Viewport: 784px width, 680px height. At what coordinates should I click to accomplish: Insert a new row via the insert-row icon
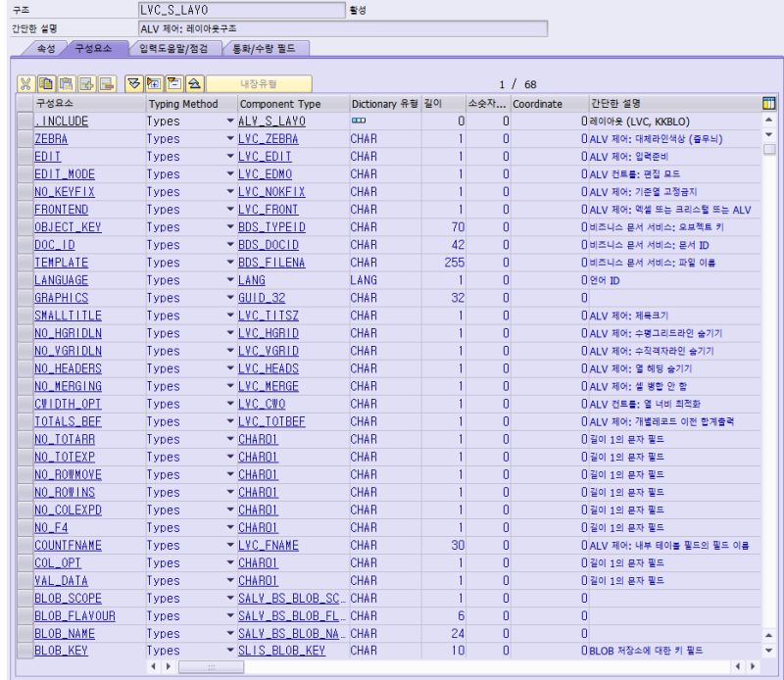point(87,83)
